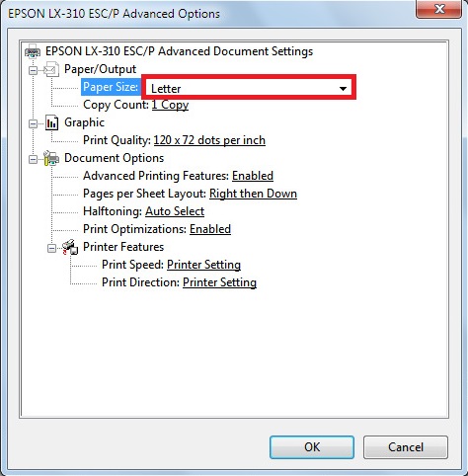Collapse the Document Options tree node
Viewport: 468px width, 476px height.
click(x=33, y=159)
